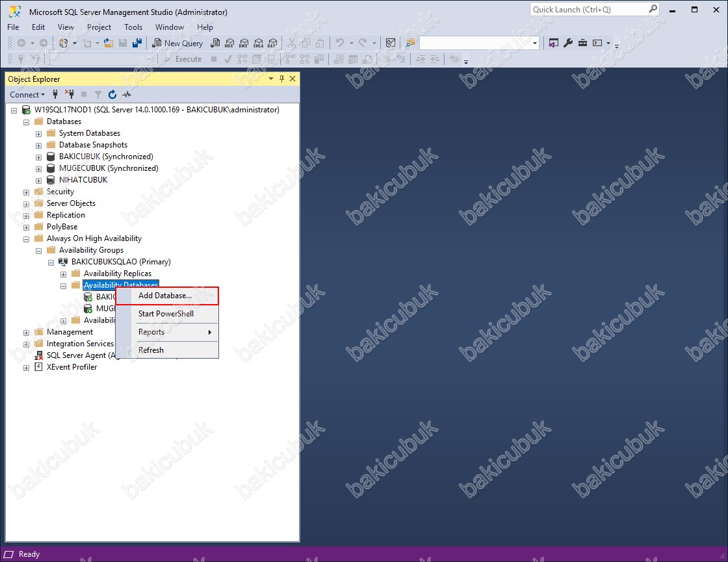This screenshot has width=728, height=562.
Task: Expand the Availability Replicas folder
Action: (x=63, y=274)
